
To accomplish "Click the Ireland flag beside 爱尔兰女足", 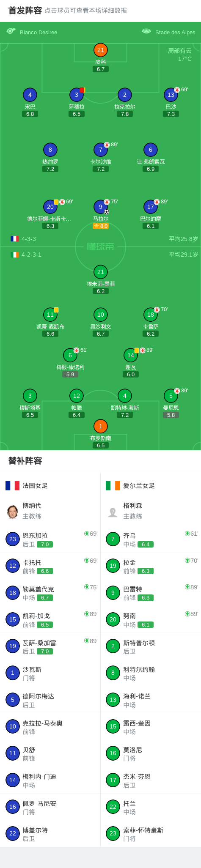I will [x=113, y=485].
